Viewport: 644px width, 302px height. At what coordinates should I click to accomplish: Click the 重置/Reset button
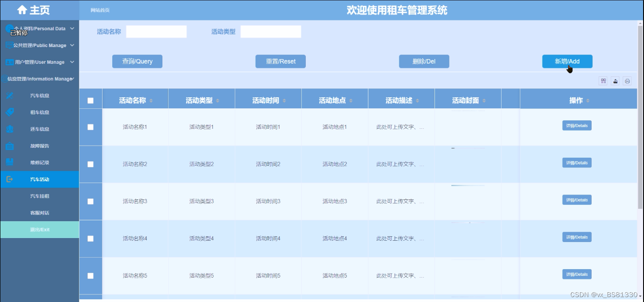coord(281,61)
